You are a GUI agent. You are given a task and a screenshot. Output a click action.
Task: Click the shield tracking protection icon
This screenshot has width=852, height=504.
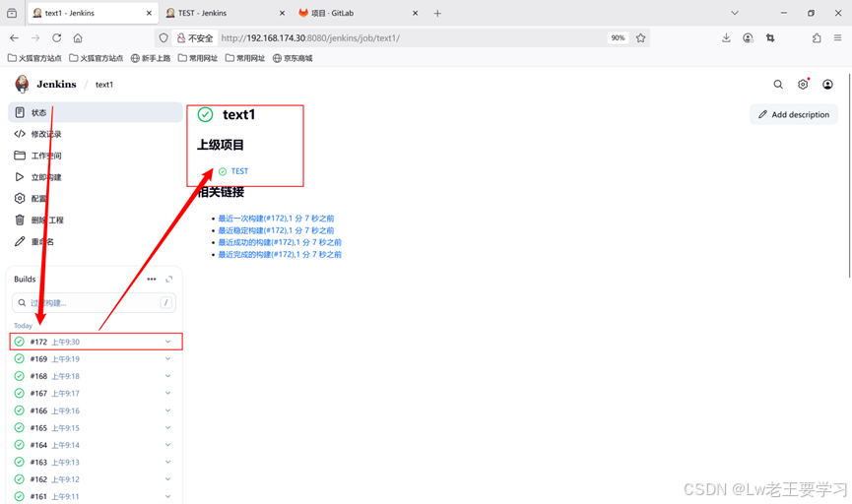click(x=164, y=38)
